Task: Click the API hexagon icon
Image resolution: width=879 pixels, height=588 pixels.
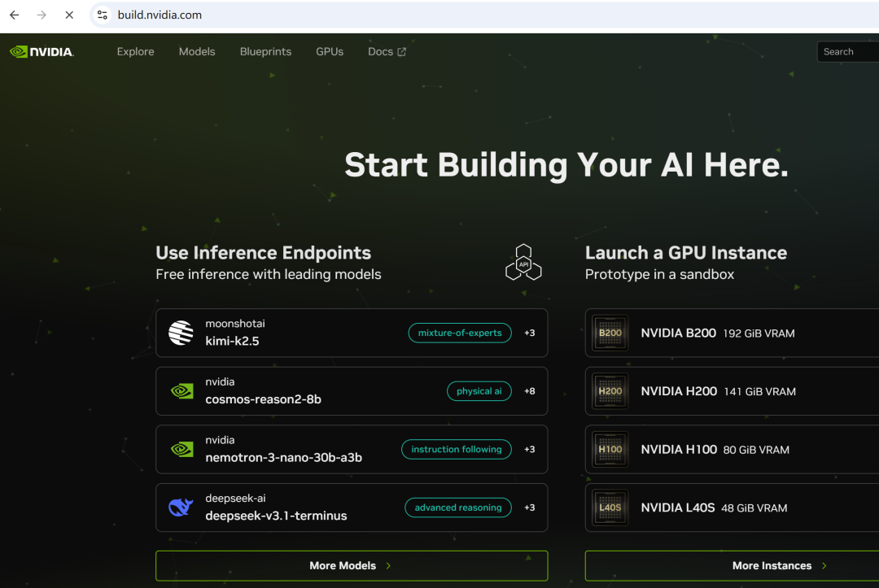Action: 523,262
